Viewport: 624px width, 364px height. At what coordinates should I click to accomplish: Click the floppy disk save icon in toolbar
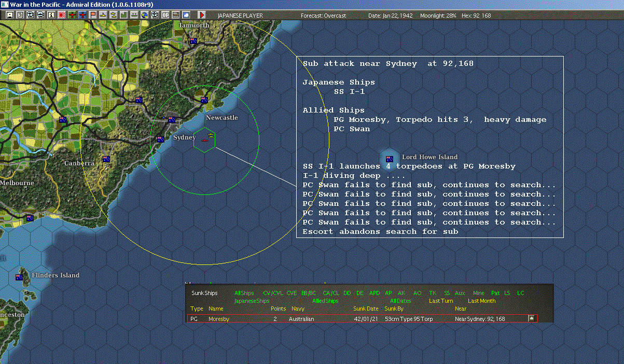(10, 15)
